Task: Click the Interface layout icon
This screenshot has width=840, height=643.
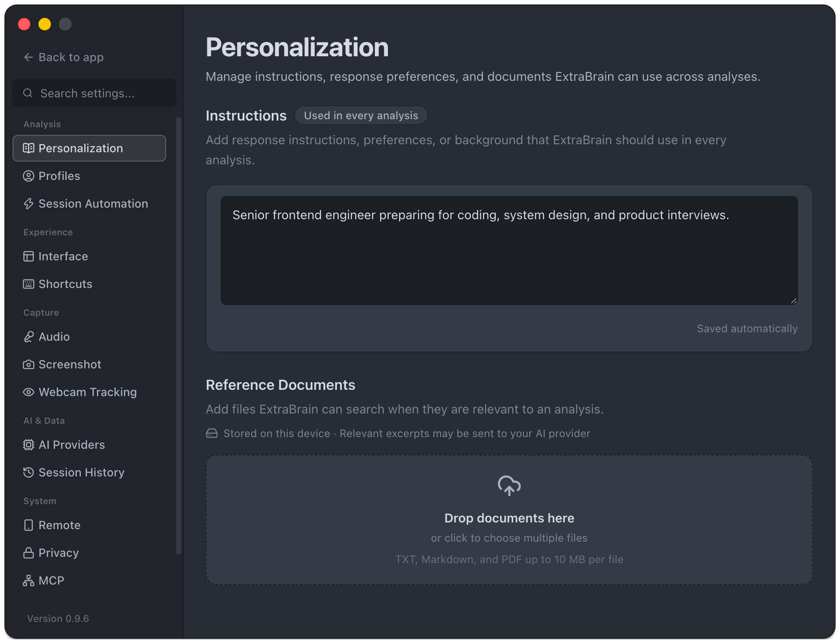Action: 29,256
